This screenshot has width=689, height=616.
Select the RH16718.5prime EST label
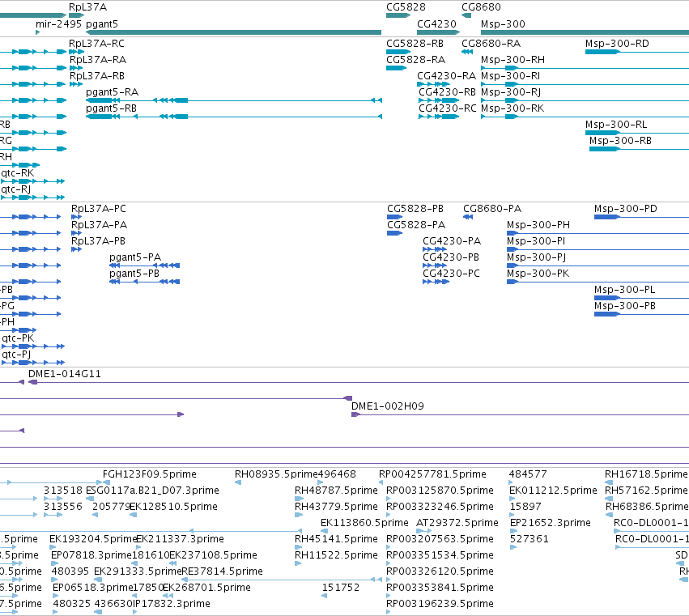646,474
